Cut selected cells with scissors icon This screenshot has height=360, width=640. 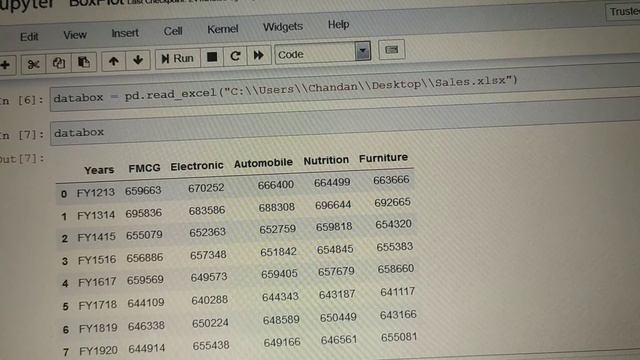[x=33, y=64]
